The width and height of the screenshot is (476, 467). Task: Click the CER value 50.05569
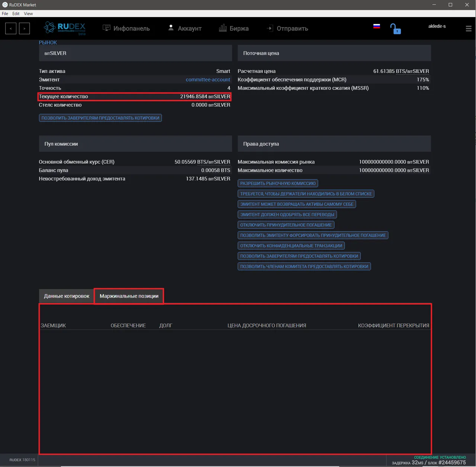click(x=202, y=162)
